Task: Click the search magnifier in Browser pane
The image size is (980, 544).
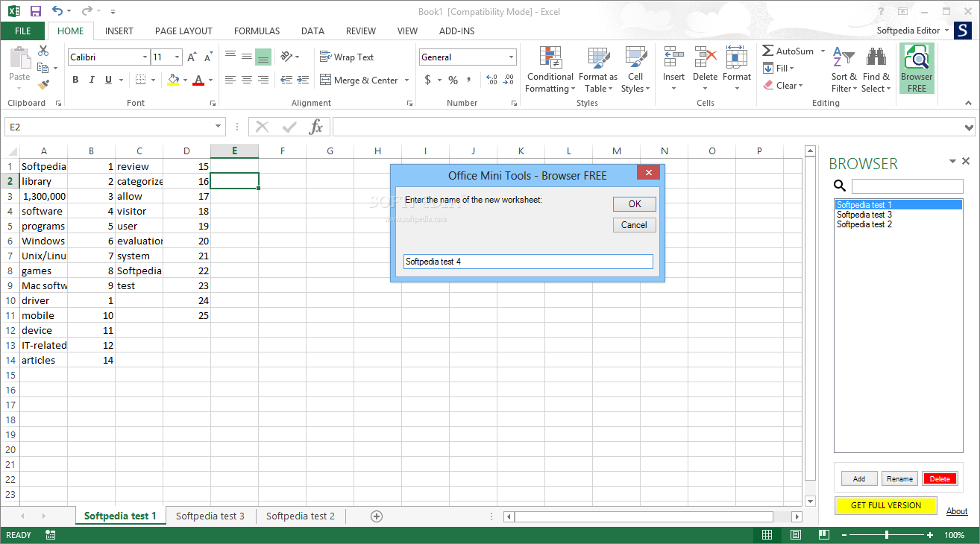Action: pos(840,186)
